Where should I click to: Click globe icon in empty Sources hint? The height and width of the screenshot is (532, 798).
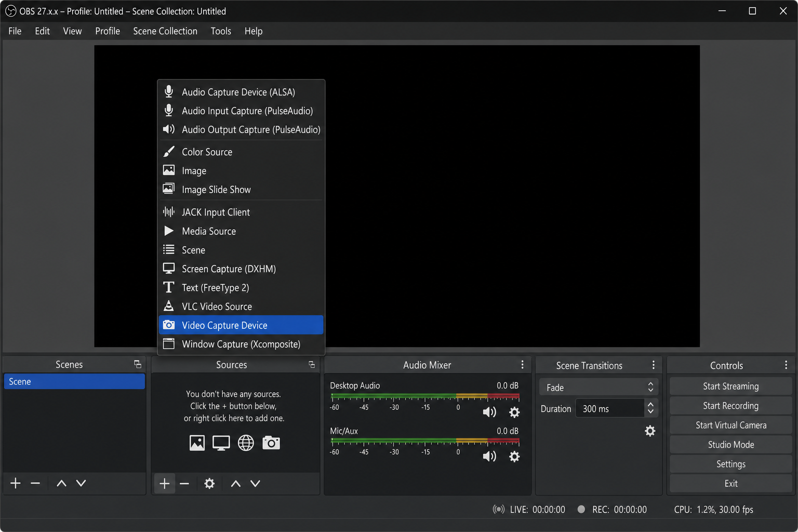pos(246,443)
